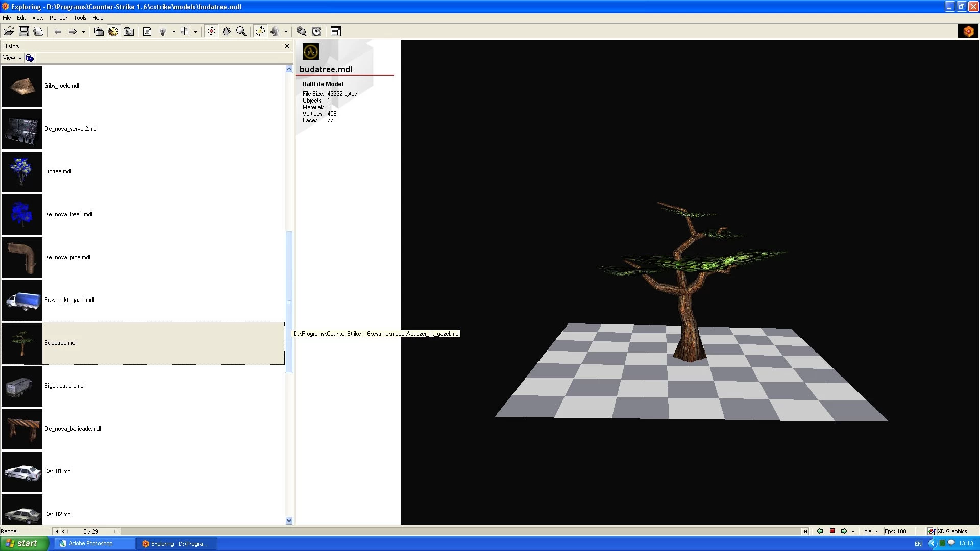Open the File menu
Image resolution: width=980 pixels, height=551 pixels.
coord(7,18)
